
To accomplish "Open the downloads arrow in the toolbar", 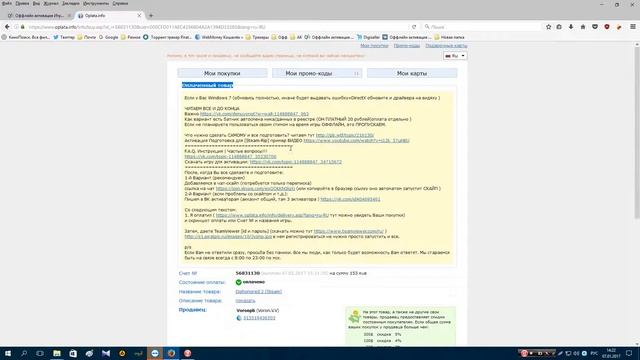I will point(571,27).
